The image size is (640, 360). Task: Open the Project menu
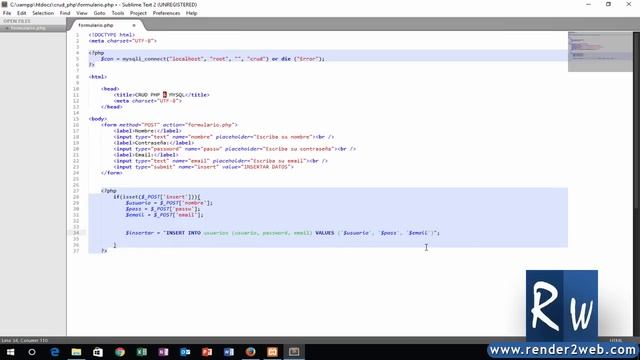click(138, 13)
